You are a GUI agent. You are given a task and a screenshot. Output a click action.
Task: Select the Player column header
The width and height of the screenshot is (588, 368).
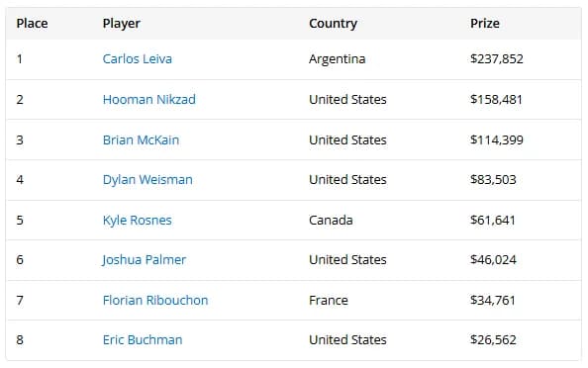tap(121, 23)
